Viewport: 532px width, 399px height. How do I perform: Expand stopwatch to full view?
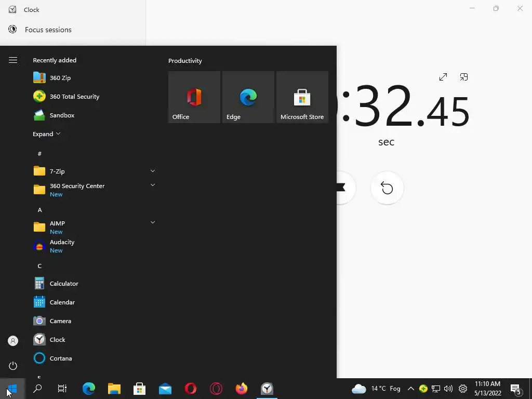(x=443, y=77)
